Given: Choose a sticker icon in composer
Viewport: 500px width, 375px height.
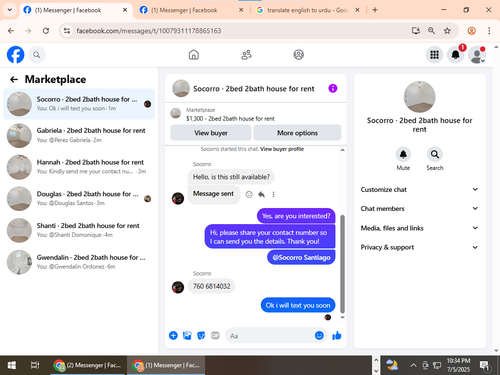Looking at the screenshot, I should click(x=201, y=335).
